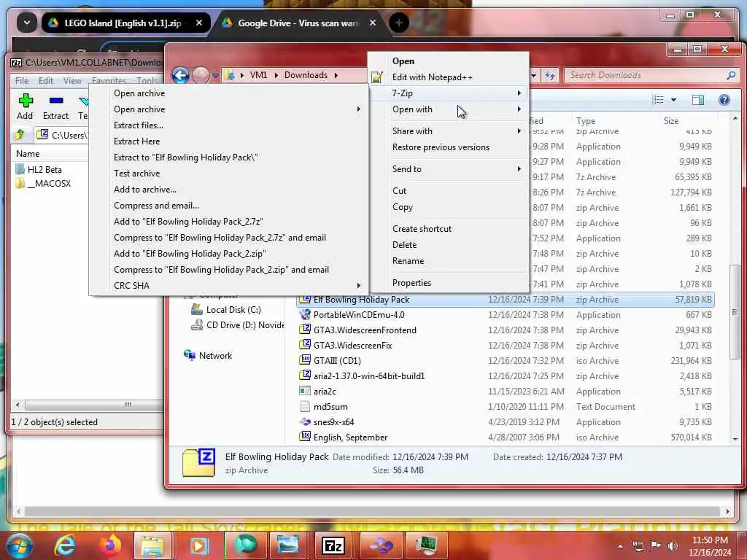Choose Add to "Elf Bowling Holiday Pack_2.7z"
Image resolution: width=747 pixels, height=560 pixels.
228,222
